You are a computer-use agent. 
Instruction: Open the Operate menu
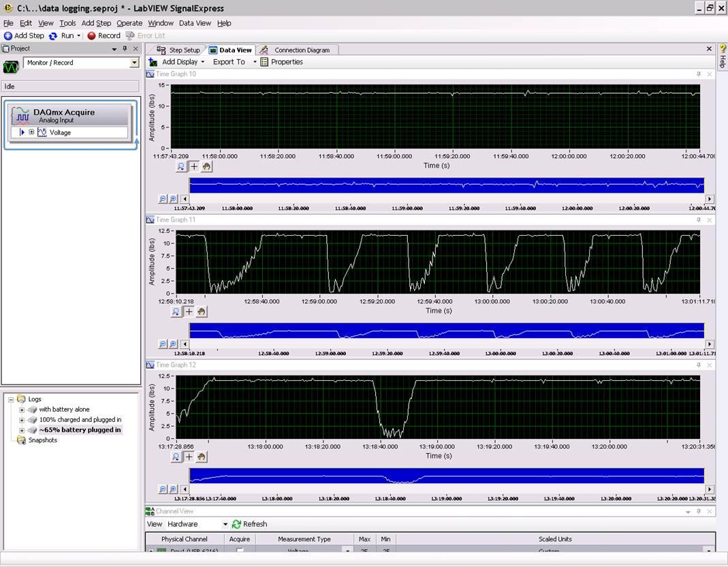click(x=129, y=22)
